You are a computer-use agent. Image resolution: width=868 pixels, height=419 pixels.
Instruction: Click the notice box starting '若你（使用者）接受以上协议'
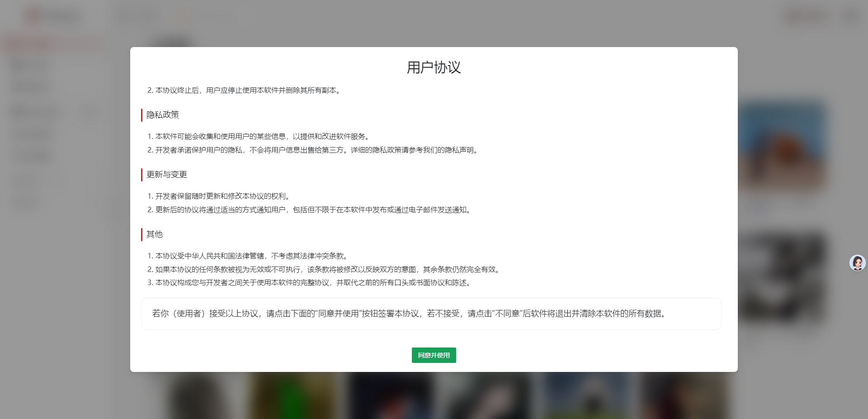tap(431, 314)
